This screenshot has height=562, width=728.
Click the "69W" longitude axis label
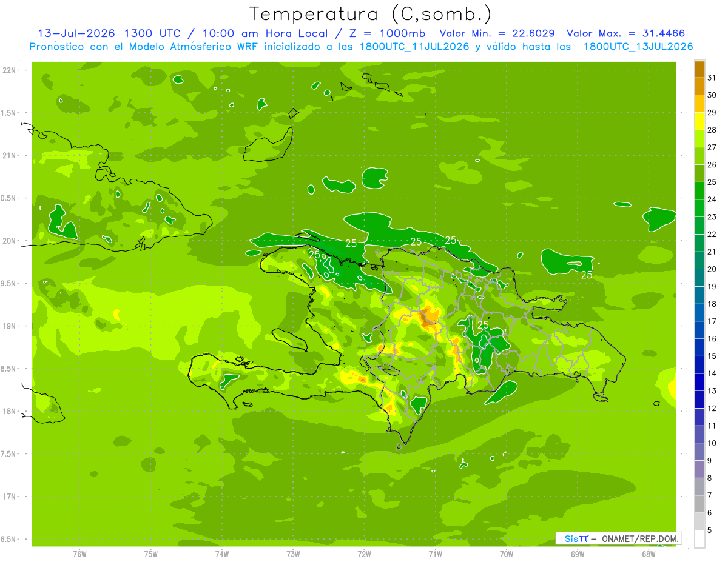(577, 554)
